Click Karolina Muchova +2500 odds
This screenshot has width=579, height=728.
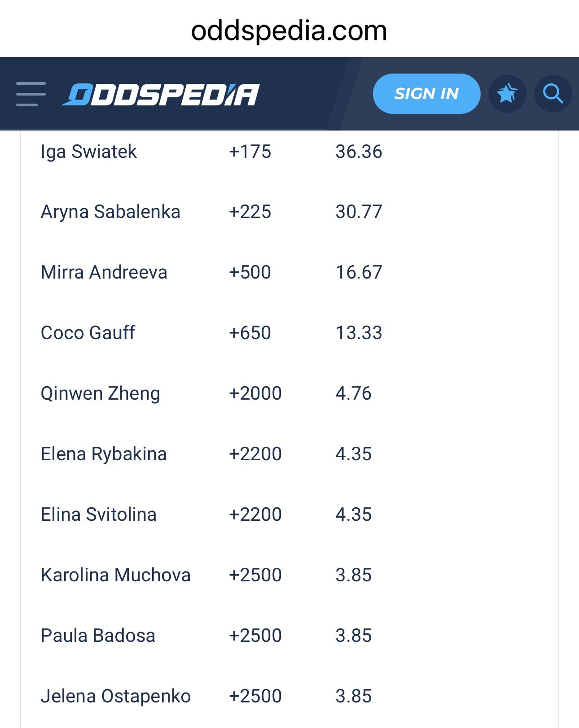click(255, 575)
